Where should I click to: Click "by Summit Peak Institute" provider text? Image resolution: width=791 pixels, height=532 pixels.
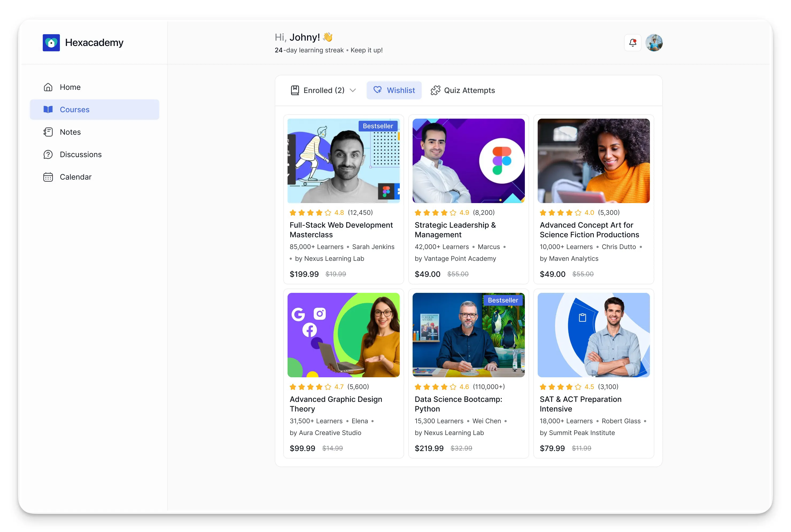[577, 433]
